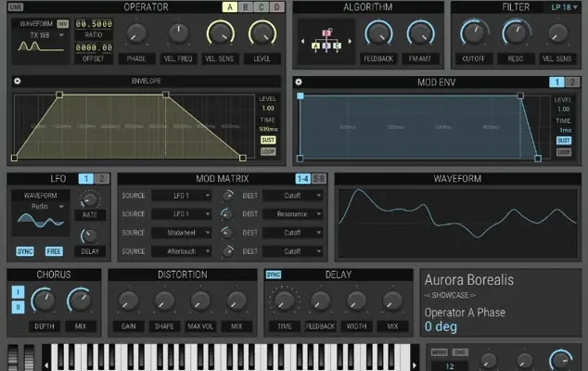The image size is (588, 371).
Task: Open the Mod Env gear settings
Action: pyautogui.click(x=299, y=82)
